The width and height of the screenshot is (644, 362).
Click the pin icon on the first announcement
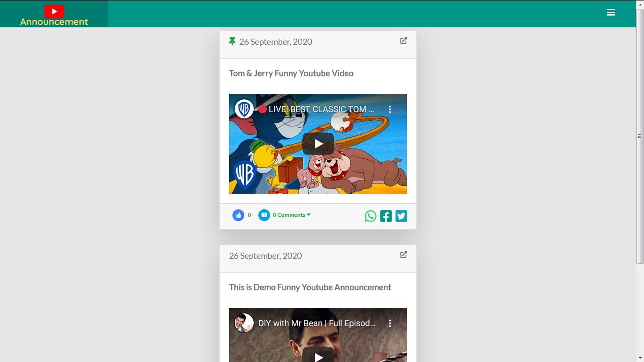pos(231,41)
